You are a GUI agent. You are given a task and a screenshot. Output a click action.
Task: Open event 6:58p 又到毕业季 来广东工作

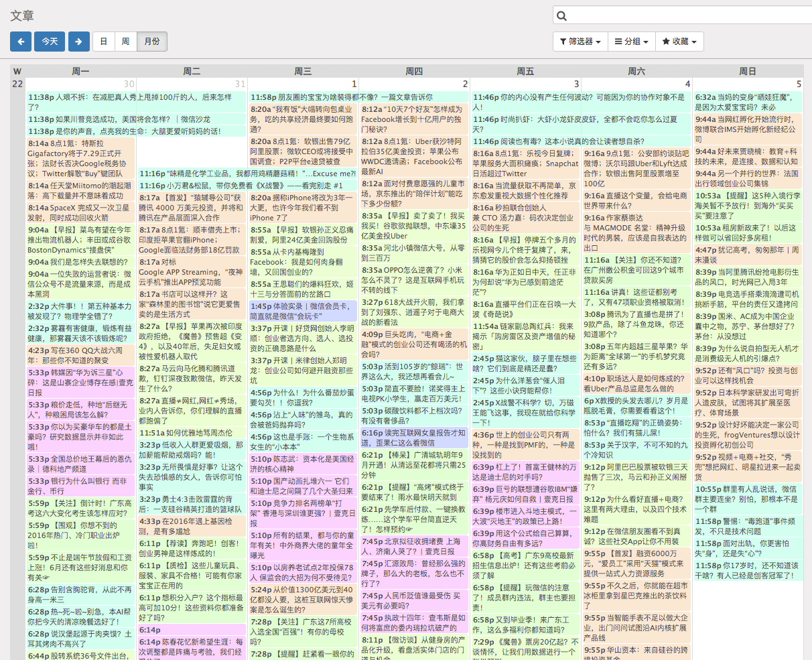point(525,624)
